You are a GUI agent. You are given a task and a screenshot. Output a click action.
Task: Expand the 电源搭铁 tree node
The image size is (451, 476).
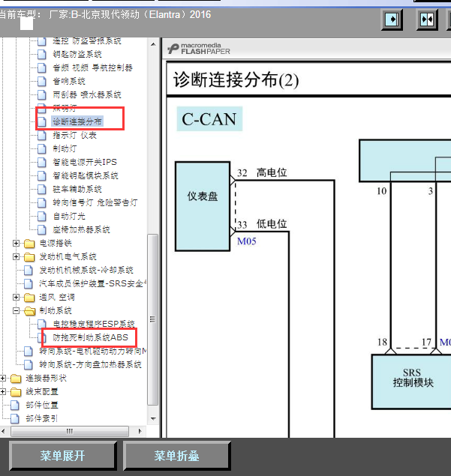point(16,243)
